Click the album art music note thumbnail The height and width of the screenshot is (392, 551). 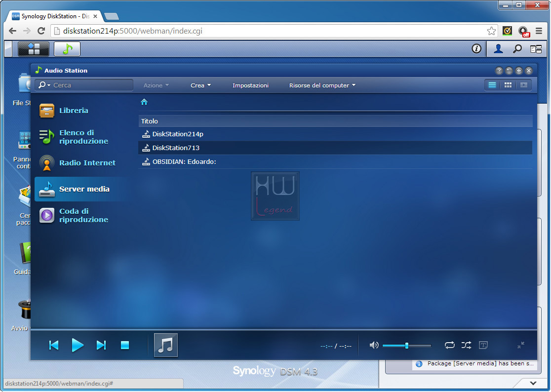click(166, 345)
